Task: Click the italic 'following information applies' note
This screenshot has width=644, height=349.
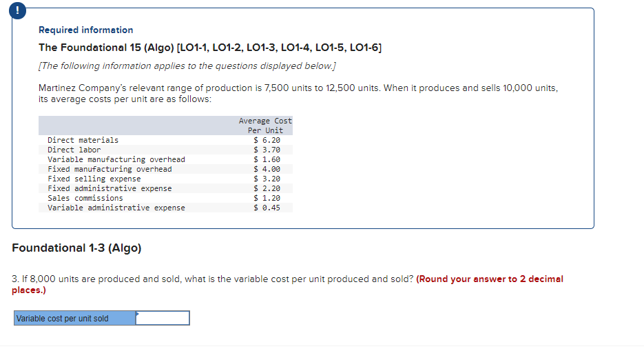Action: click(187, 66)
